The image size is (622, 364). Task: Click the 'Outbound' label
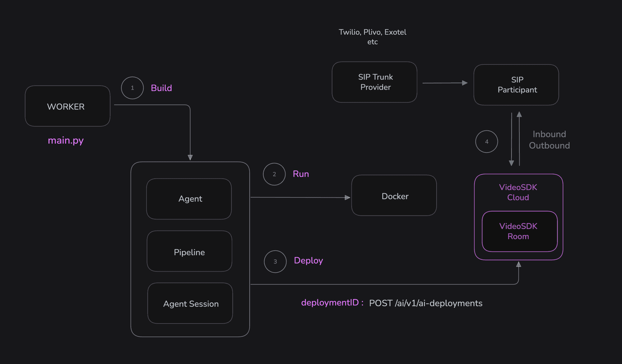550,146
